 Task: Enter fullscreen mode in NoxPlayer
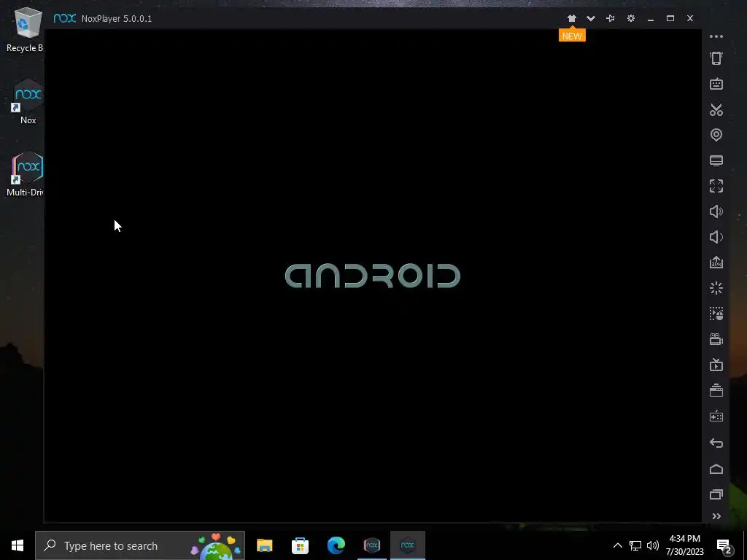(x=716, y=186)
